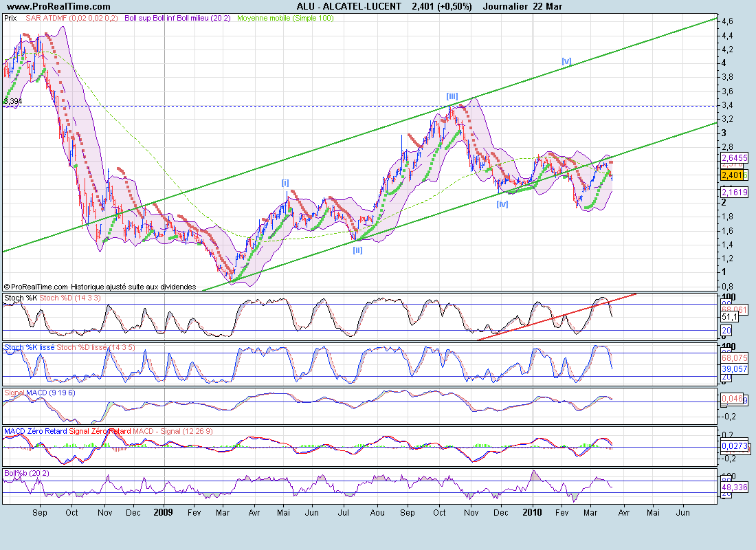The width and height of the screenshot is (756, 550).
Task: Click the 3,394 horizontal line price label
Action: pyautogui.click(x=12, y=101)
